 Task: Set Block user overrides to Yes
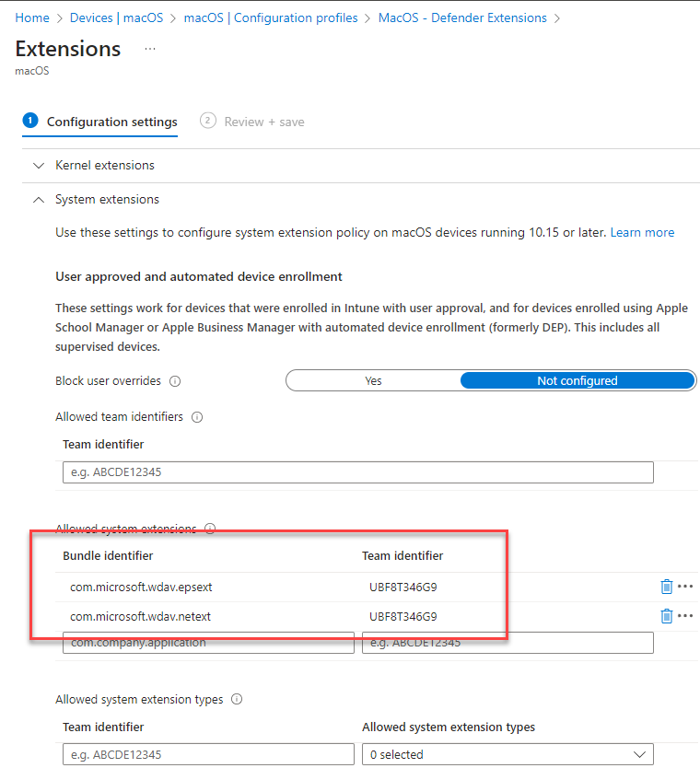pyautogui.click(x=373, y=380)
